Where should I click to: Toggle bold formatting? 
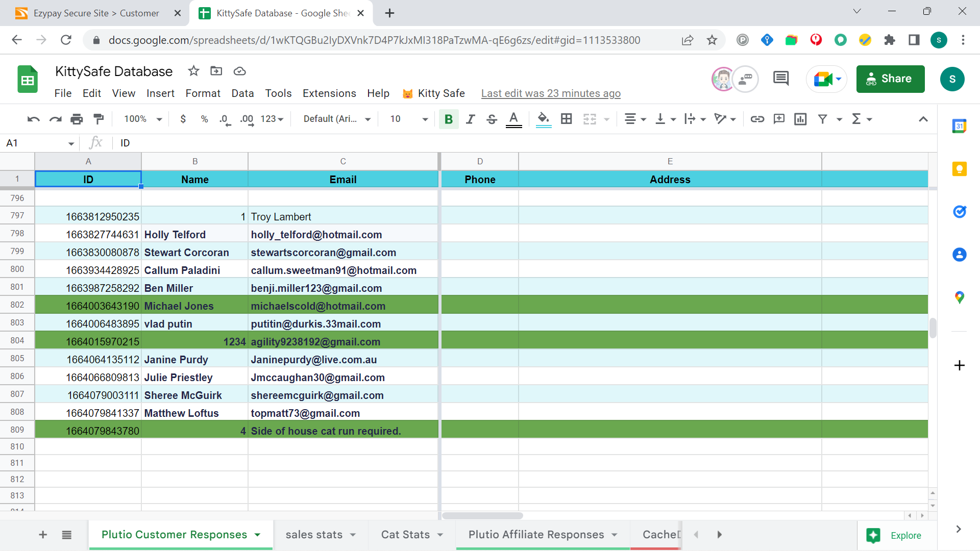click(449, 119)
